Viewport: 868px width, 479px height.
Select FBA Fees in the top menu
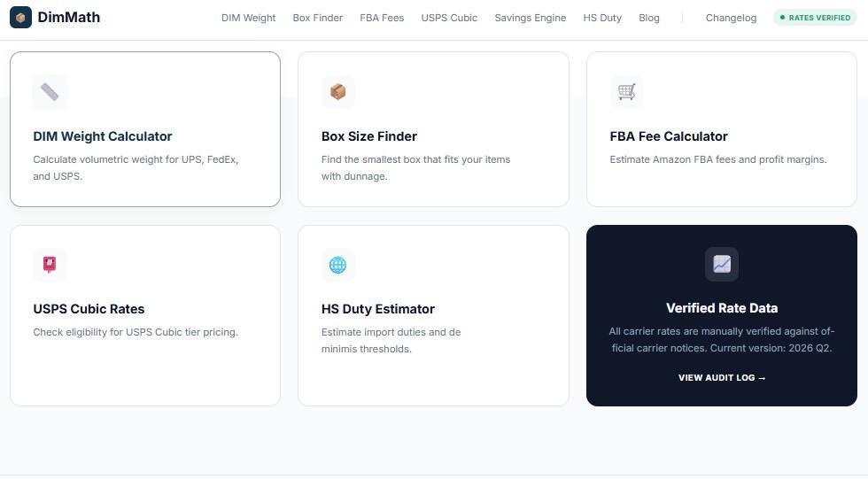point(382,18)
